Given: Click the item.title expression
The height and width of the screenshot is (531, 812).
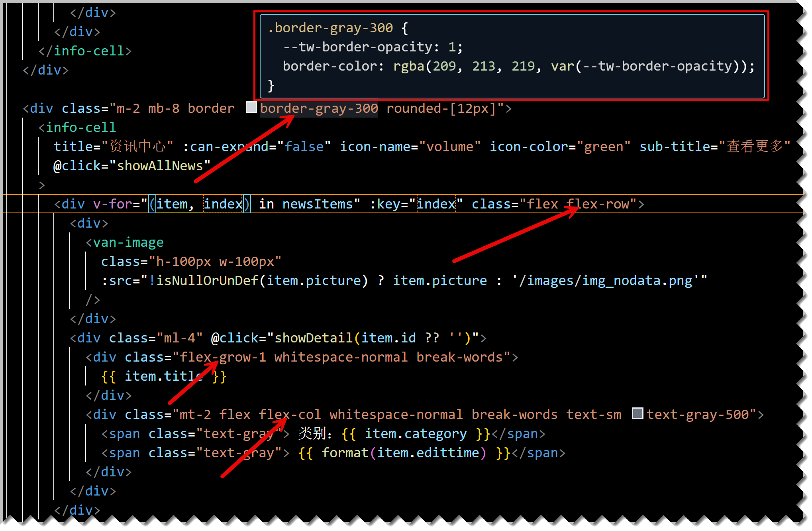Looking at the screenshot, I should pyautogui.click(x=163, y=376).
